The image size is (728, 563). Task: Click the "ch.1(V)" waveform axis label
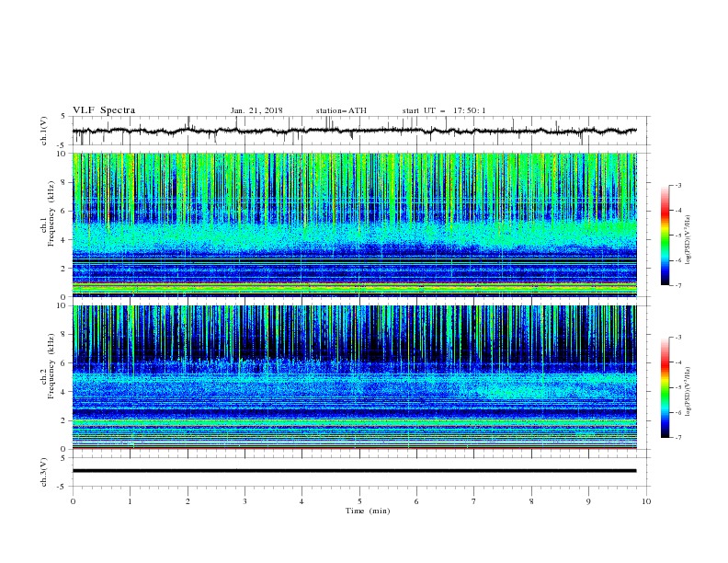(44, 131)
